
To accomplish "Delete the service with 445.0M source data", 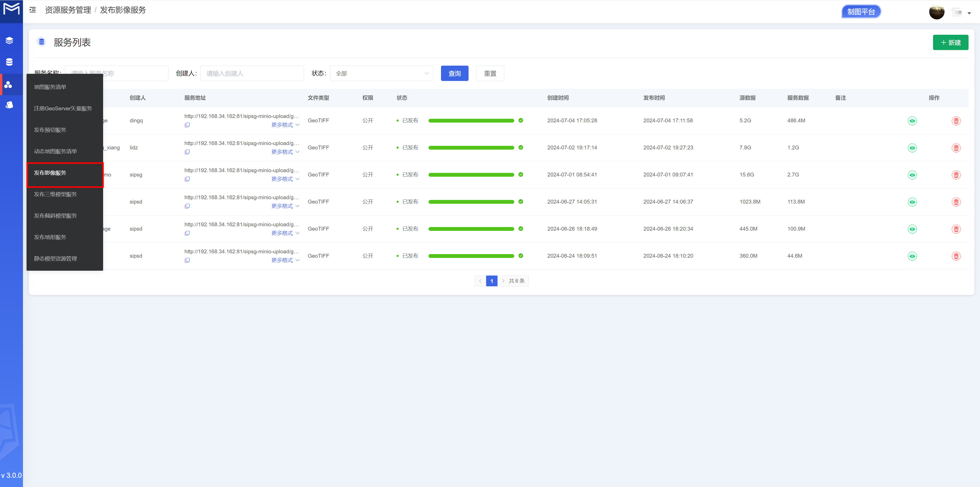I will (x=956, y=229).
